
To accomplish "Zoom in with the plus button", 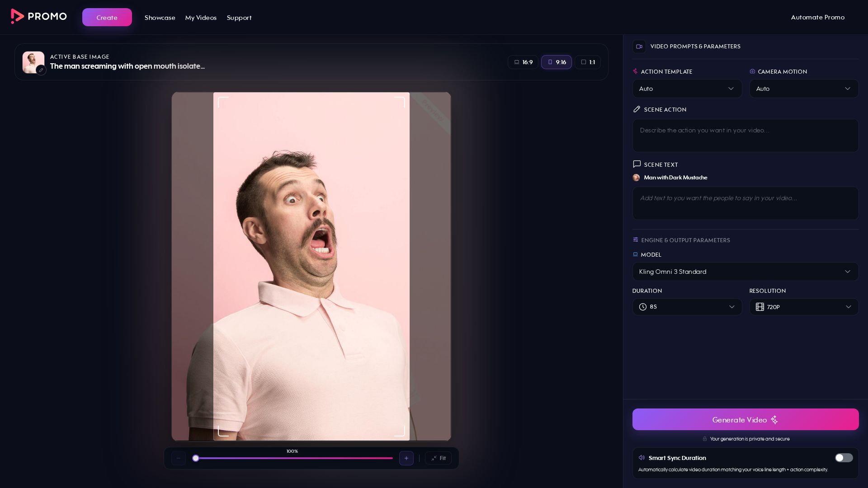I will pyautogui.click(x=406, y=458).
